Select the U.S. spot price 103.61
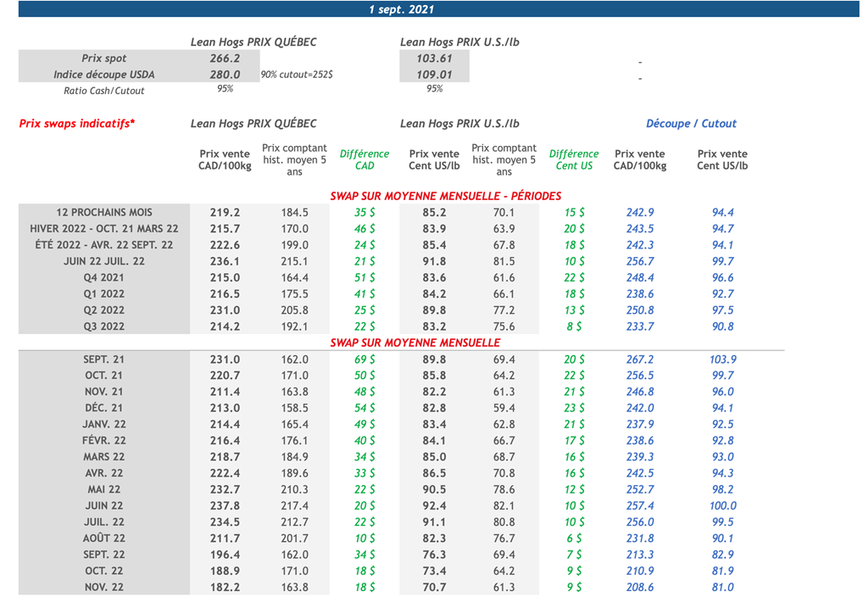 (434, 59)
